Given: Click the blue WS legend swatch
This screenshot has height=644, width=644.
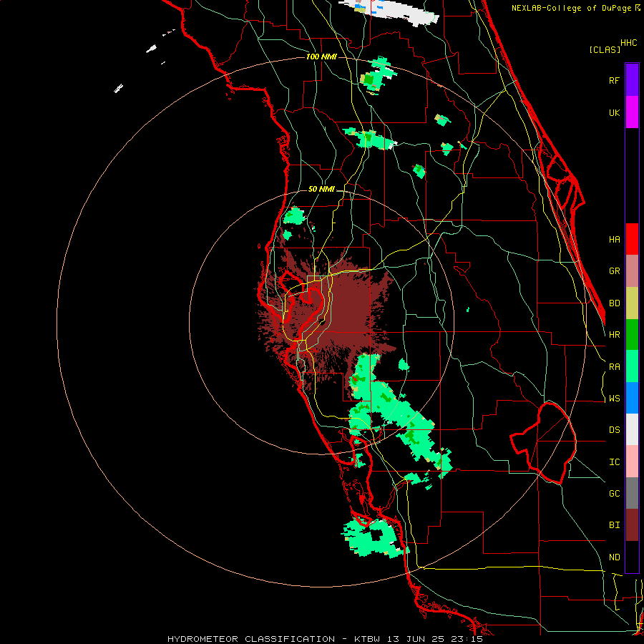Looking at the screenshot, I should 632,398.
